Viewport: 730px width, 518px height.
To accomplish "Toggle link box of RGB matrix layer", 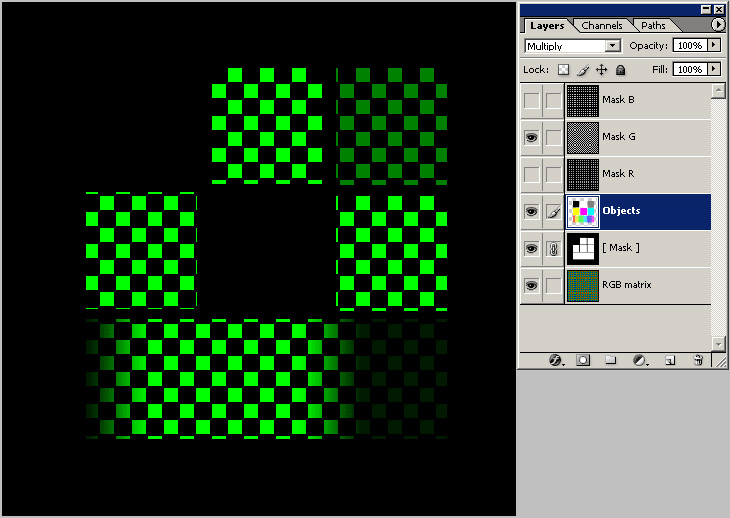I will point(554,286).
